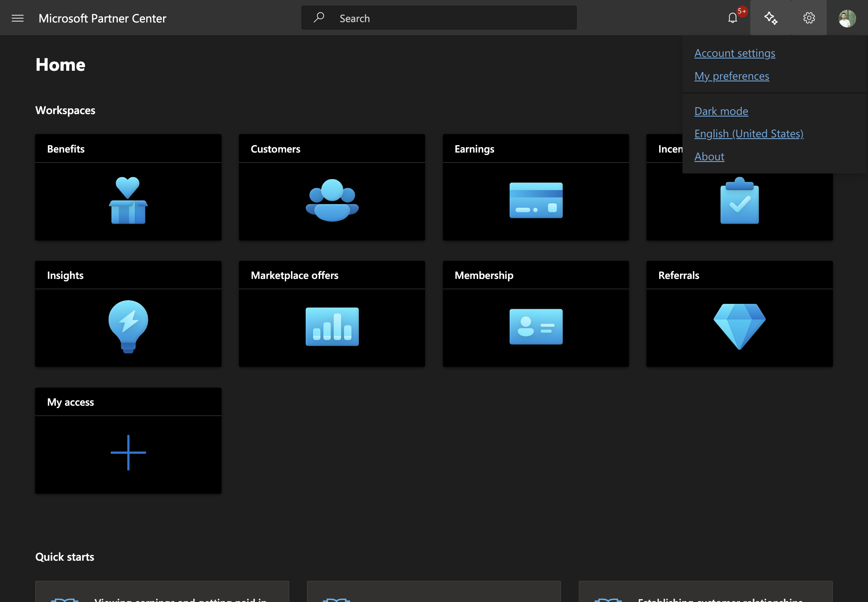Click the Incentives clipboard check icon
This screenshot has height=602, width=868.
click(739, 200)
